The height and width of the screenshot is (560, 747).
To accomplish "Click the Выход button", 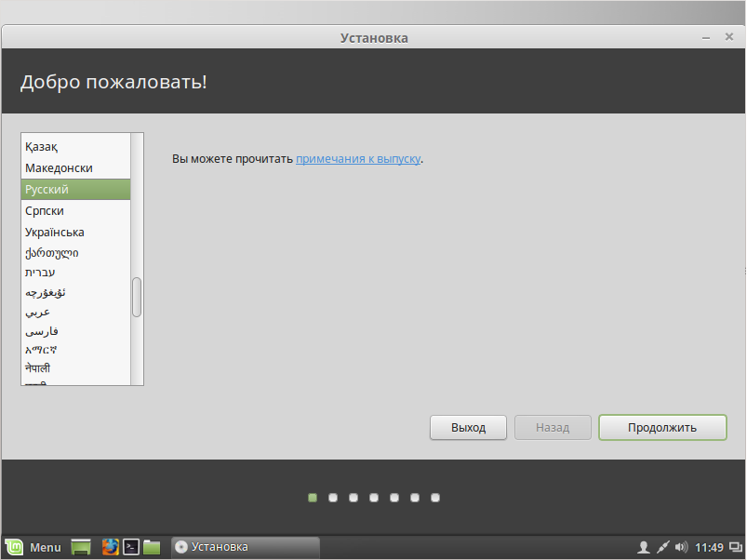I will pyautogui.click(x=468, y=428).
